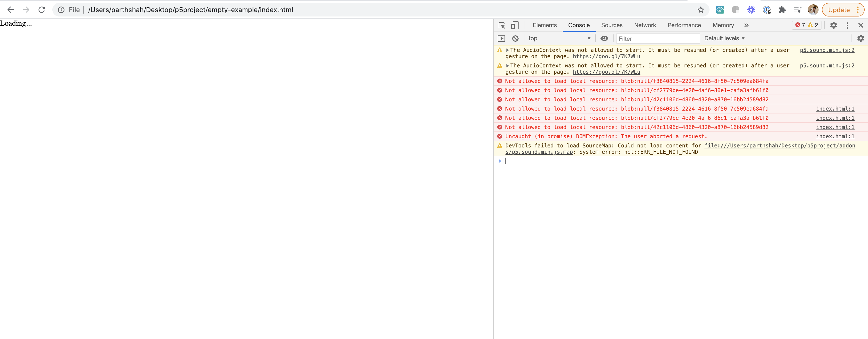Clear the console messages
Screen dimensions: 868x339
515,38
